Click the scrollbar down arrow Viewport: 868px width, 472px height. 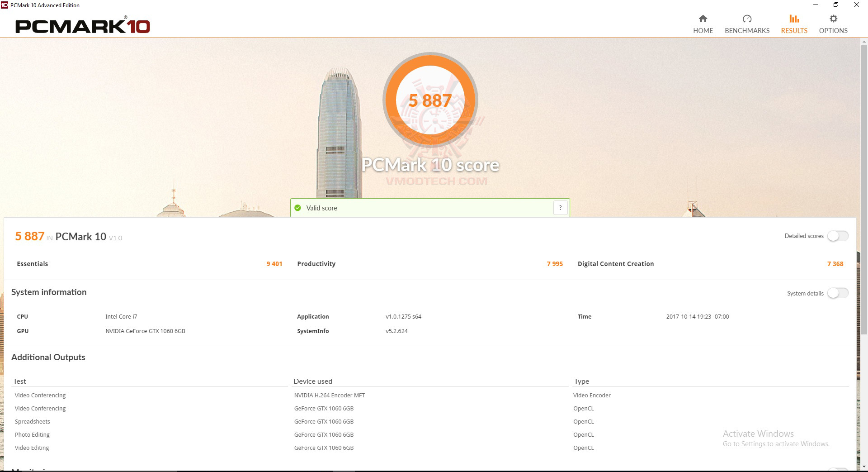tap(864, 467)
